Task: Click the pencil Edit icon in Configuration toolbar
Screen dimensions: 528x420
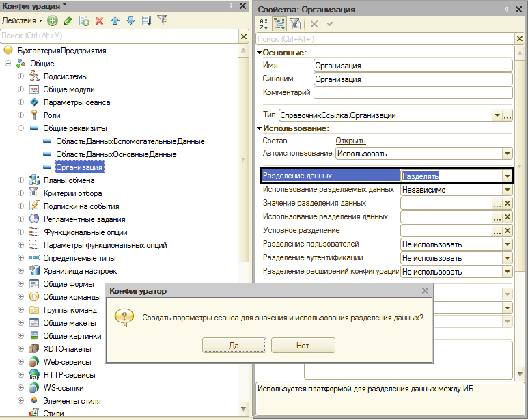Action: [68, 20]
